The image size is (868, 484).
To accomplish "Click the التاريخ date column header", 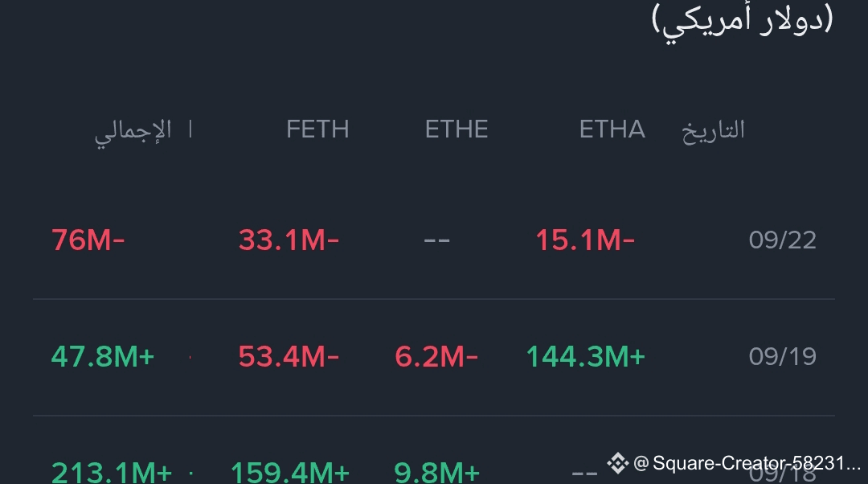I will [713, 132].
